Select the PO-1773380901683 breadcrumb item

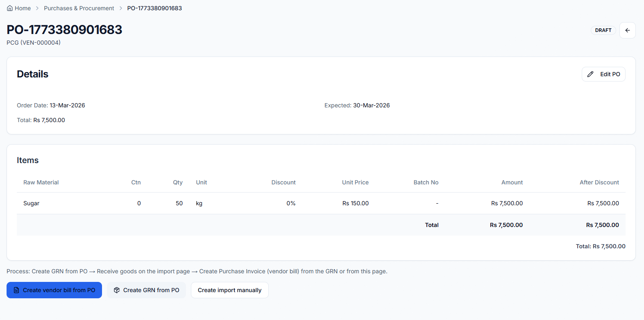154,8
